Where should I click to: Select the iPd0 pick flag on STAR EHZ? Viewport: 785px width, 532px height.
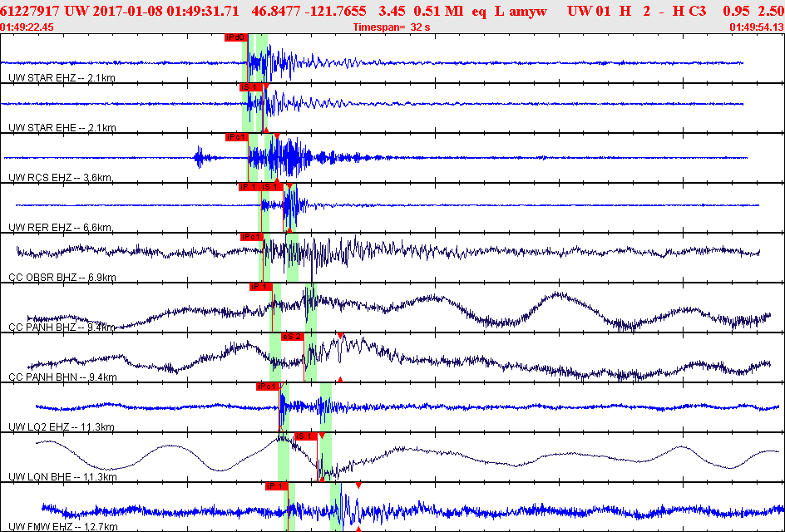pyautogui.click(x=236, y=37)
